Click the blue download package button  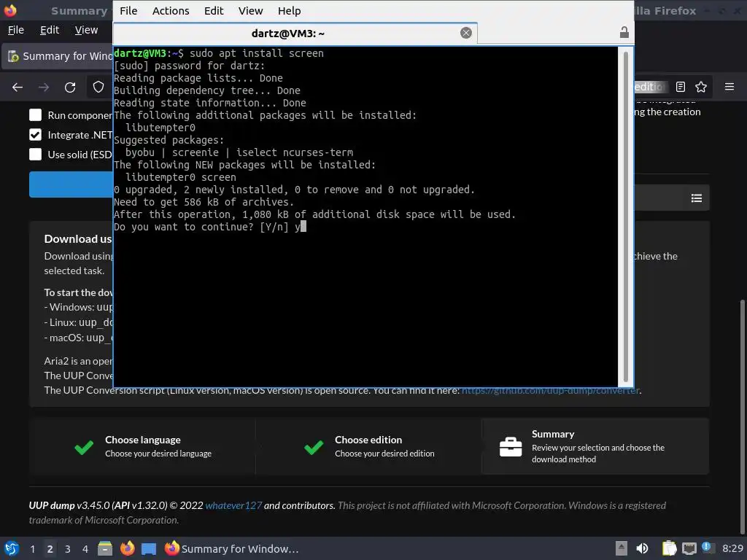point(71,184)
